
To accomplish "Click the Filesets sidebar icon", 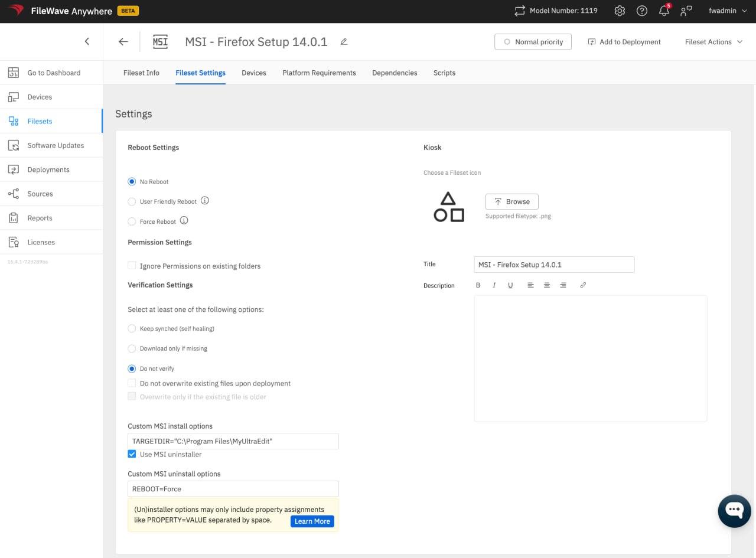I will tap(14, 121).
